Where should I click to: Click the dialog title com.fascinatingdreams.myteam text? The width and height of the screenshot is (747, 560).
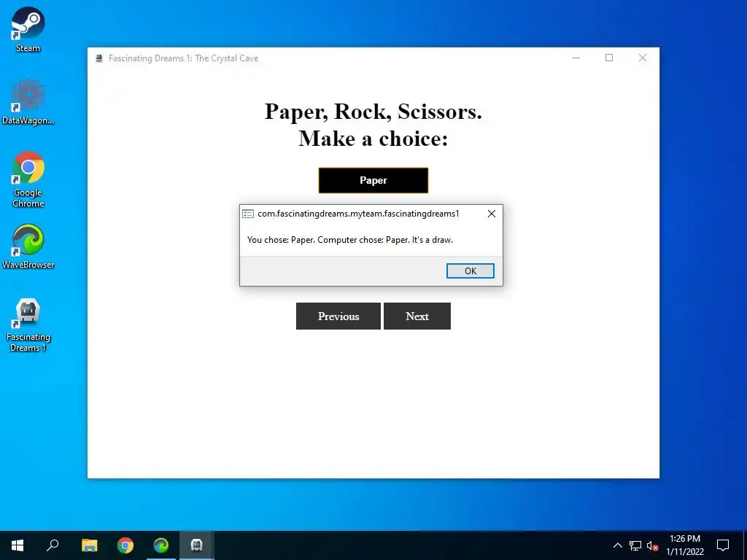[x=358, y=214]
